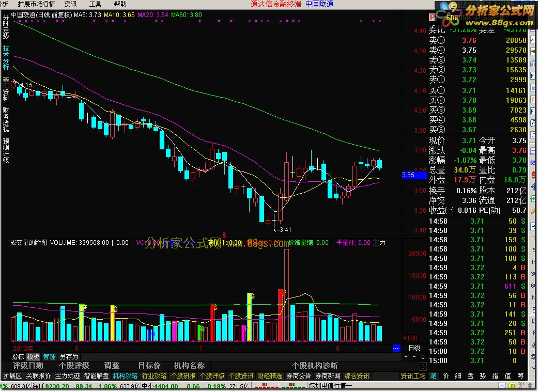The width and height of the screenshot is (539, 392).
Task: Zoom out chart with the − button
Action: (414, 356)
